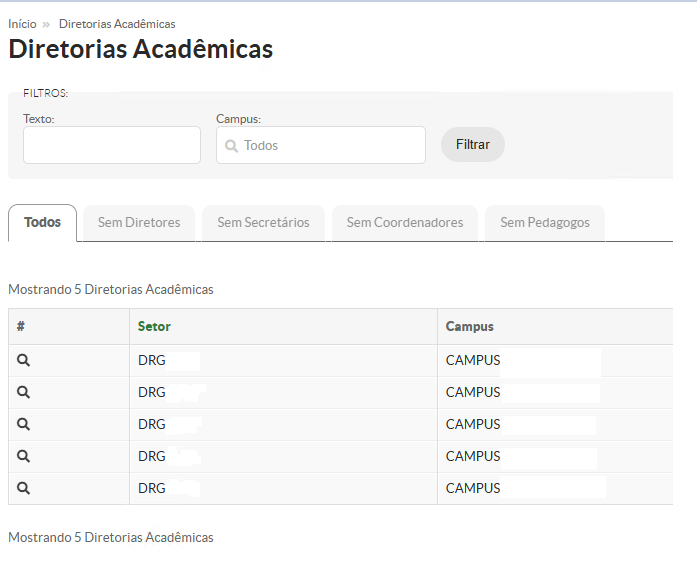Show the Sem Coordenadores tab
Image resolution: width=697 pixels, height=563 pixels.
click(405, 223)
